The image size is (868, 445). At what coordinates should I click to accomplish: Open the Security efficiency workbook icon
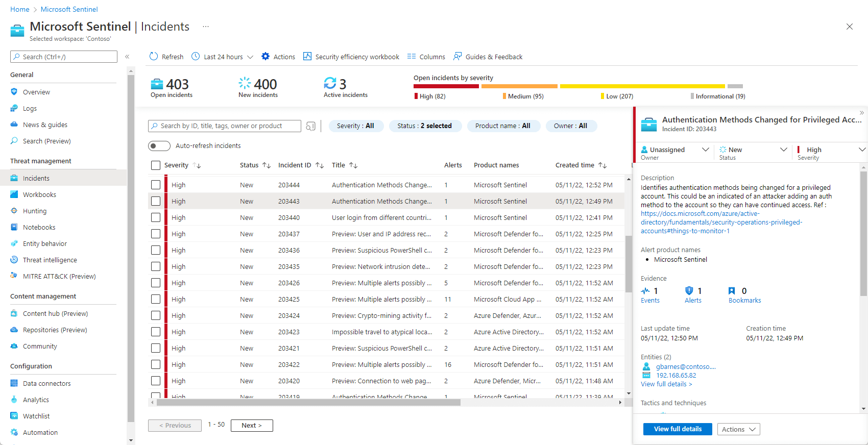coord(307,56)
